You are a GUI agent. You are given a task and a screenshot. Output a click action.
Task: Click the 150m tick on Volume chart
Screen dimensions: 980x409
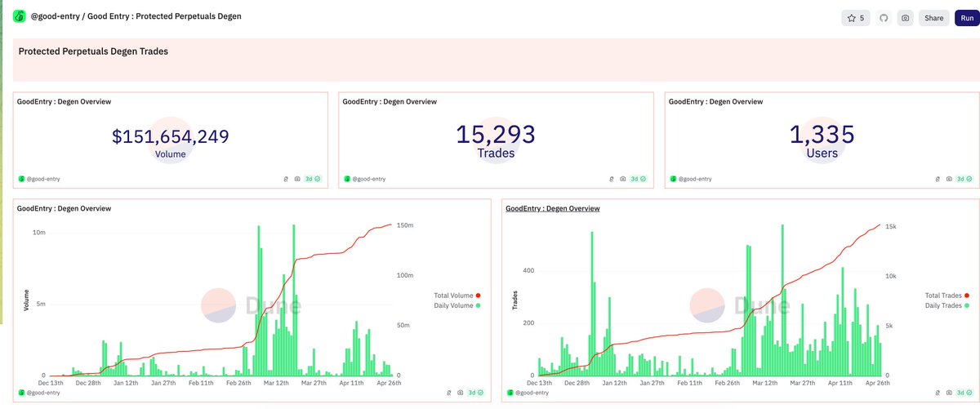pos(405,225)
